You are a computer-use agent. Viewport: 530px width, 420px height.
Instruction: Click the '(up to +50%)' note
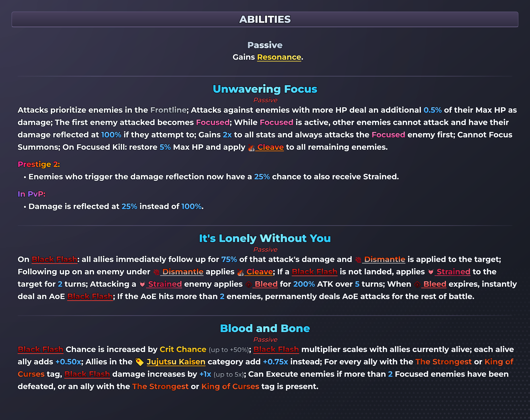point(229,350)
